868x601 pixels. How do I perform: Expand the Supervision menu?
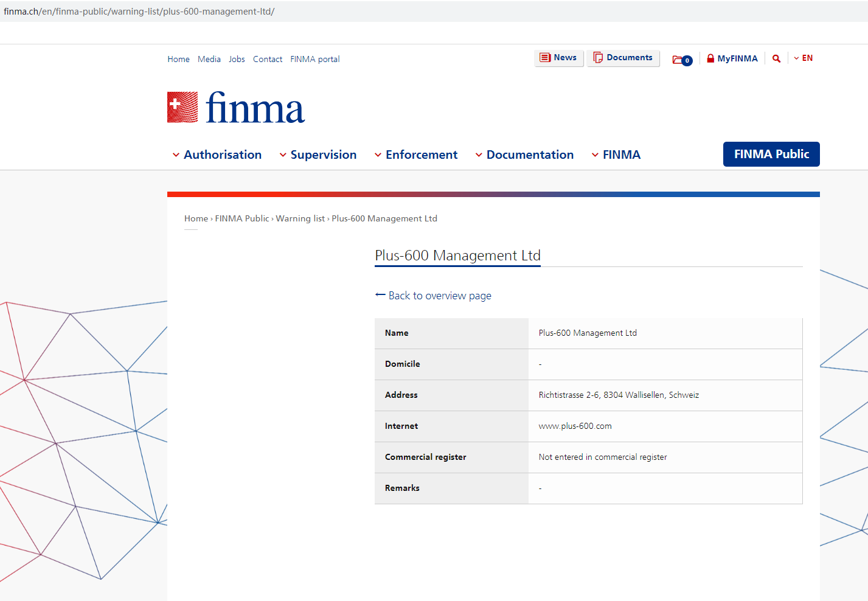pos(318,155)
